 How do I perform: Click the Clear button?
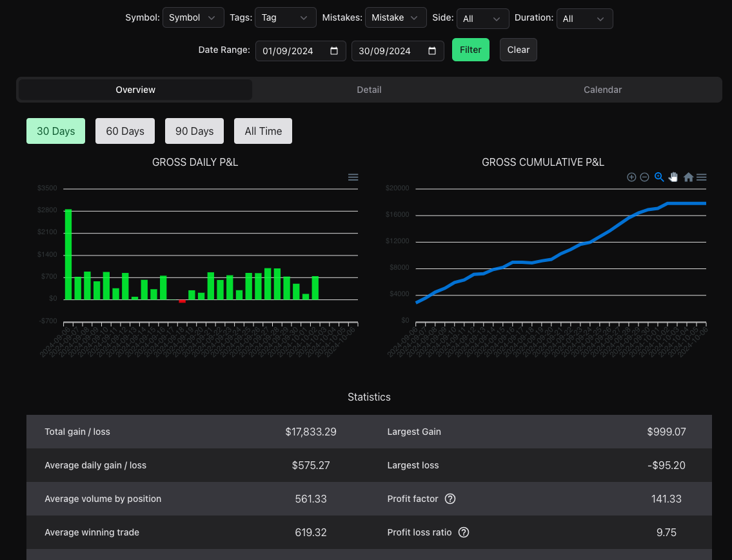[x=518, y=50]
